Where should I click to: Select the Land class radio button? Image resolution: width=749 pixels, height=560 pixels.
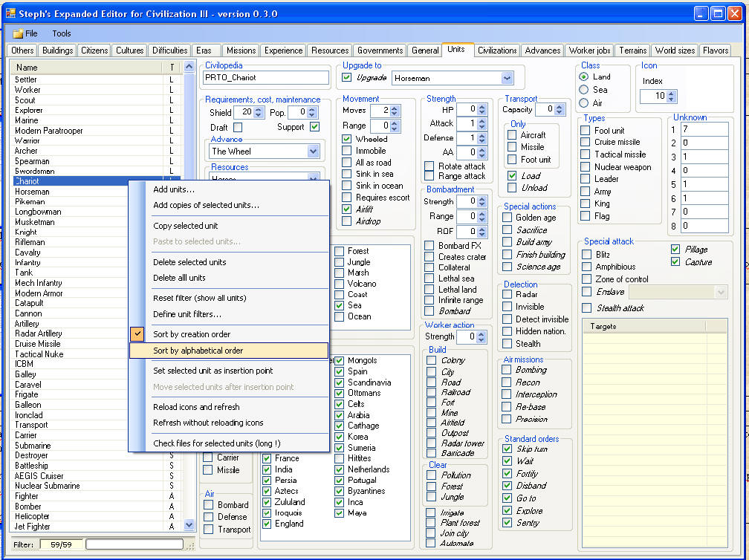[x=583, y=76]
